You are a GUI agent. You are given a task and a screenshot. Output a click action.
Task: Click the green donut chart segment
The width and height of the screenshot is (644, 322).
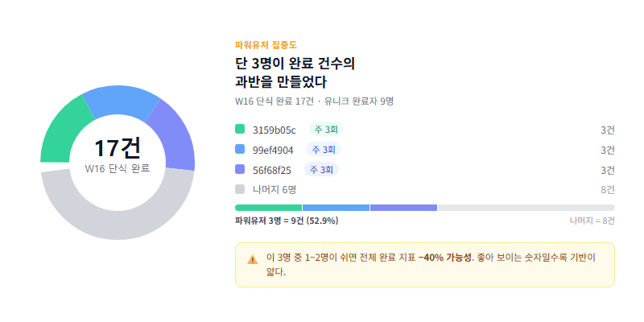pos(60,130)
